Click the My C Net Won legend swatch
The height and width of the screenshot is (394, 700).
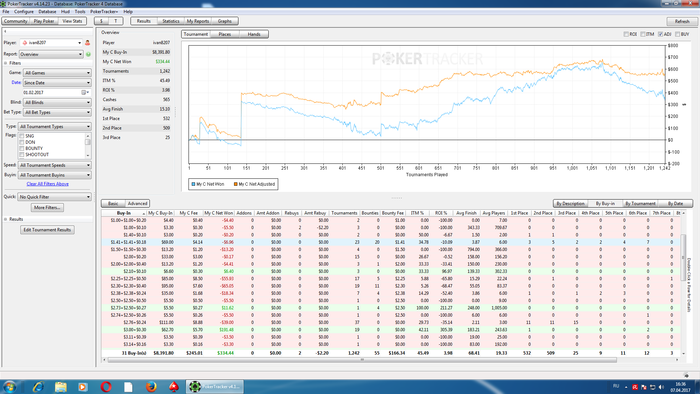point(193,184)
